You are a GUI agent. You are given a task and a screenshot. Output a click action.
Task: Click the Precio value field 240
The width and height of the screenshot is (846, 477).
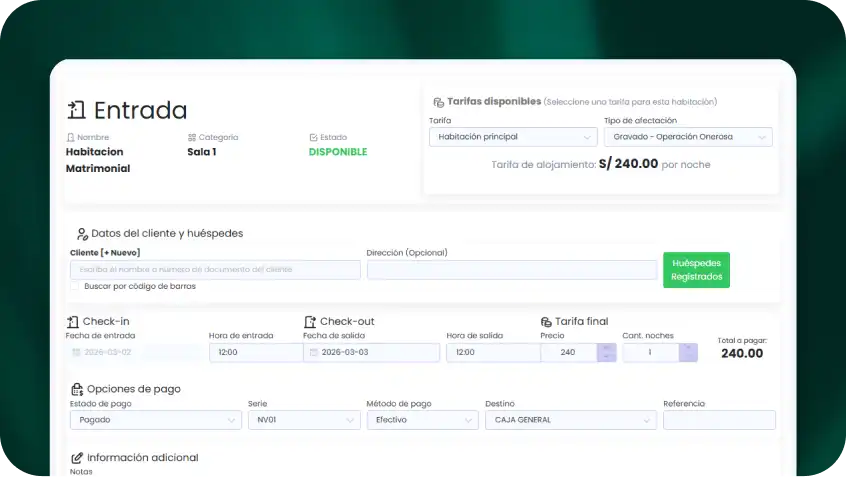click(x=569, y=352)
